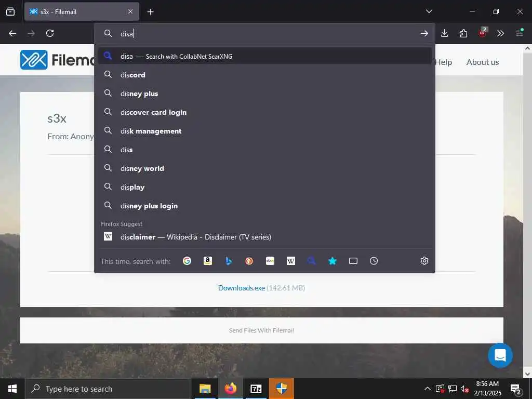
Task: Select the 'display' suggestion
Action: point(264,187)
